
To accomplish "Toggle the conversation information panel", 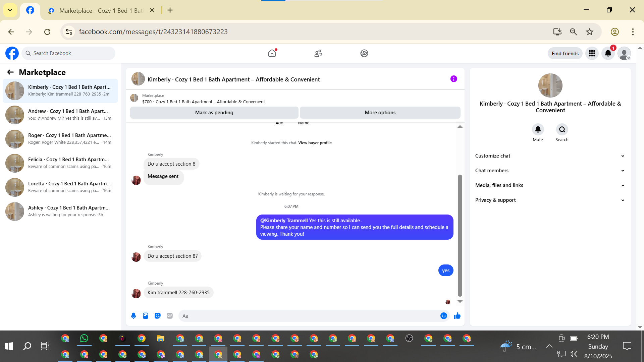I will point(453,79).
